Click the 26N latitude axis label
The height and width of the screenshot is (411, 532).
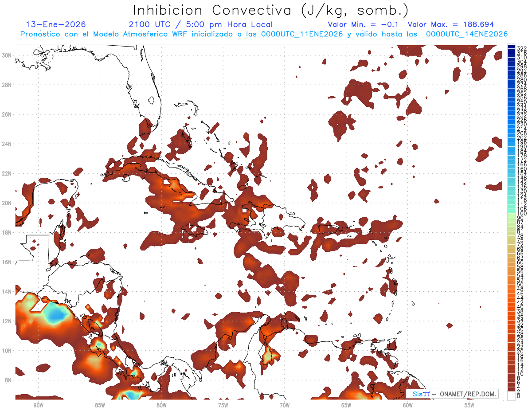pos(6,114)
